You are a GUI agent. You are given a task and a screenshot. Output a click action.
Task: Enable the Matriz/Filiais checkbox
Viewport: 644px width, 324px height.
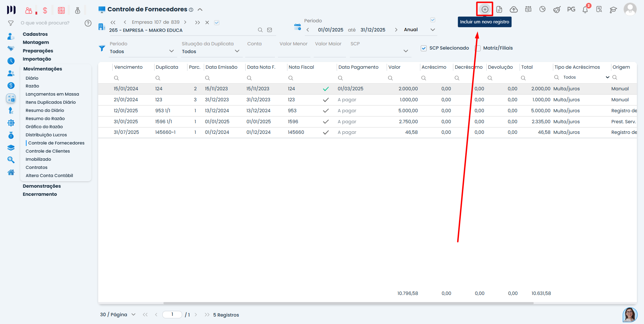(478, 48)
